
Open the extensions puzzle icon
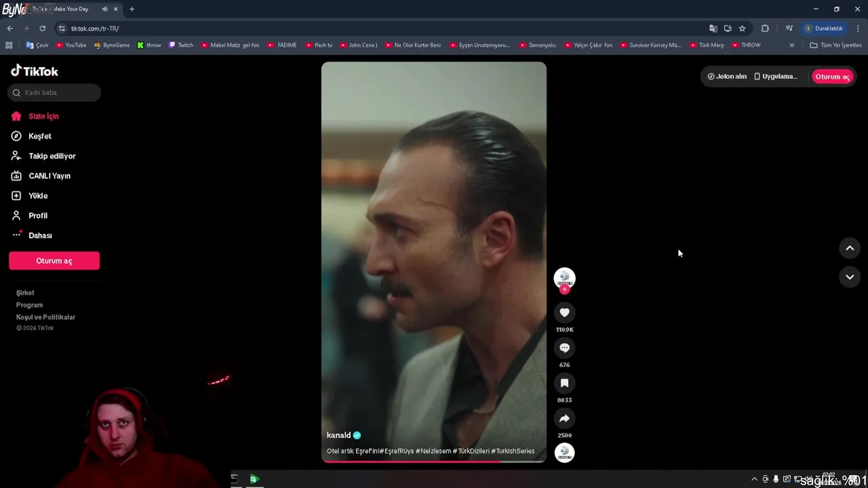pyautogui.click(x=765, y=28)
